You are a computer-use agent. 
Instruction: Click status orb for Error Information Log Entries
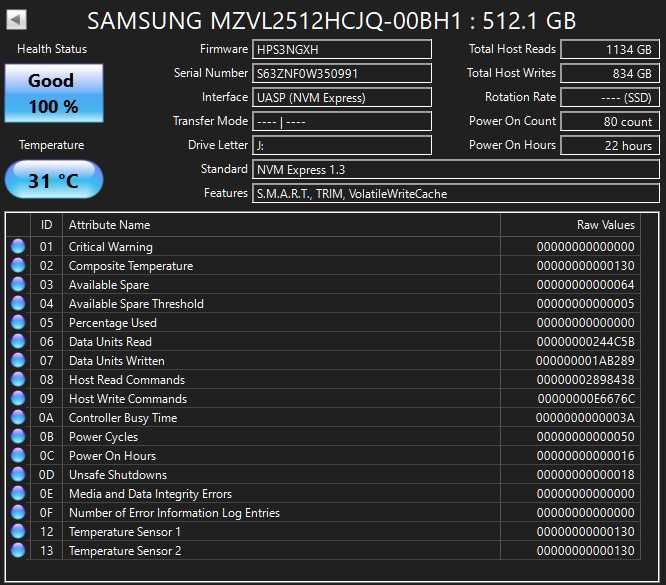point(18,512)
